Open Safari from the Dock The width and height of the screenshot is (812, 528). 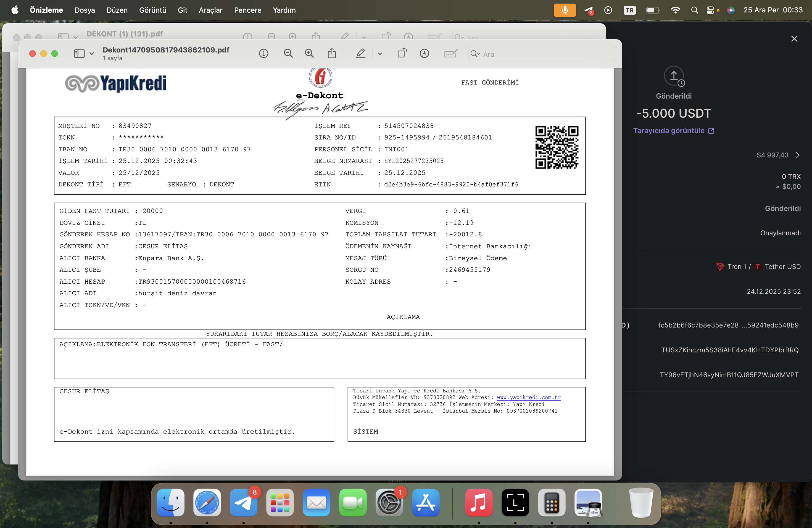[x=207, y=503]
